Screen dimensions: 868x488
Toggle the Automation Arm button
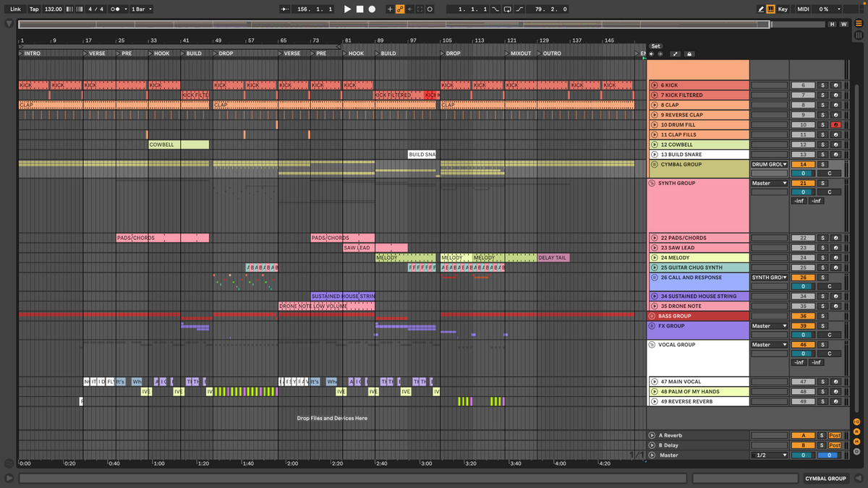399,9
